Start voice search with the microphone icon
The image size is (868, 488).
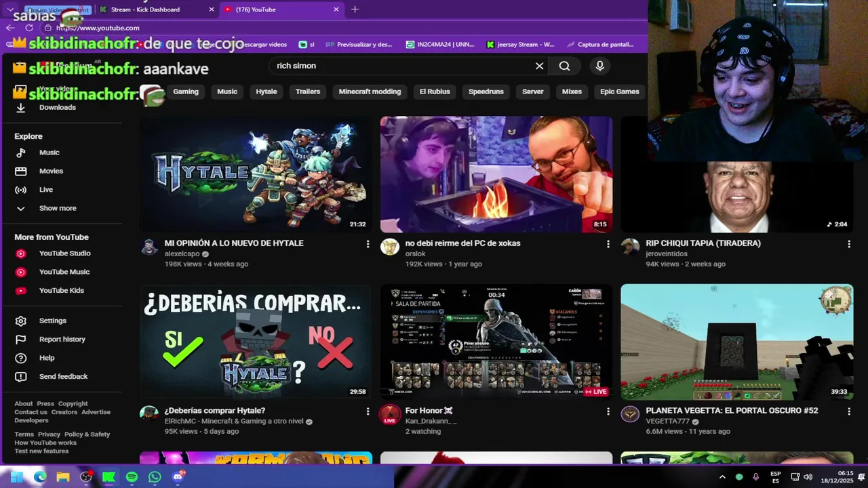599,66
